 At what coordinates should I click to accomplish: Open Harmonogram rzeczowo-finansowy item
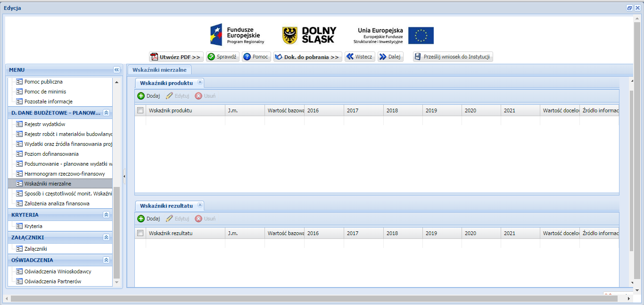(64, 174)
